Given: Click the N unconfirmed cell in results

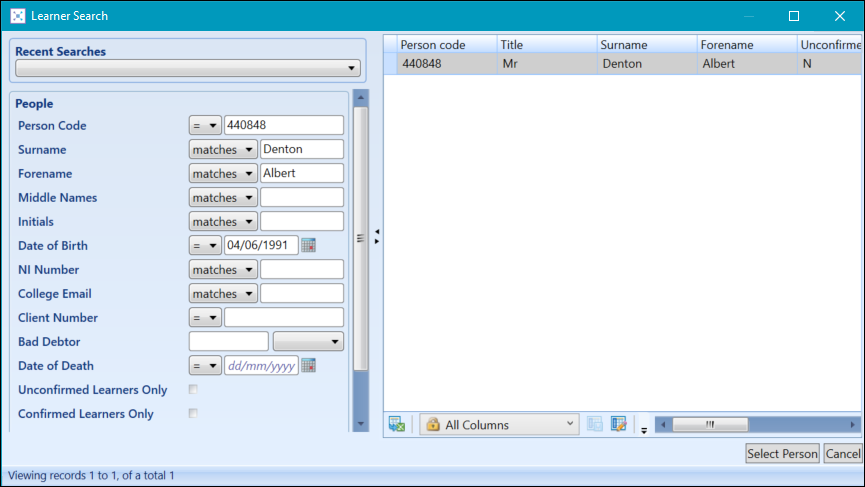Looking at the screenshot, I should click(x=830, y=63).
